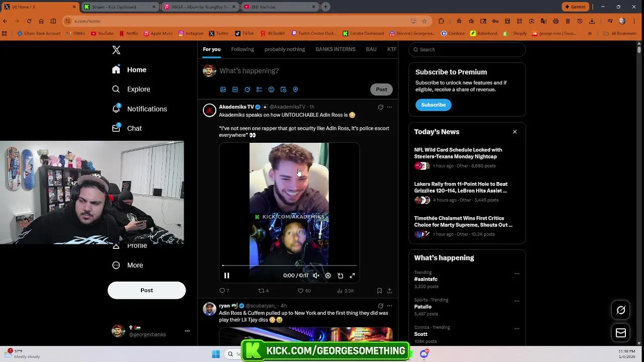
Task: Open Grok actions on Akademiks TV post
Action: 380,107
